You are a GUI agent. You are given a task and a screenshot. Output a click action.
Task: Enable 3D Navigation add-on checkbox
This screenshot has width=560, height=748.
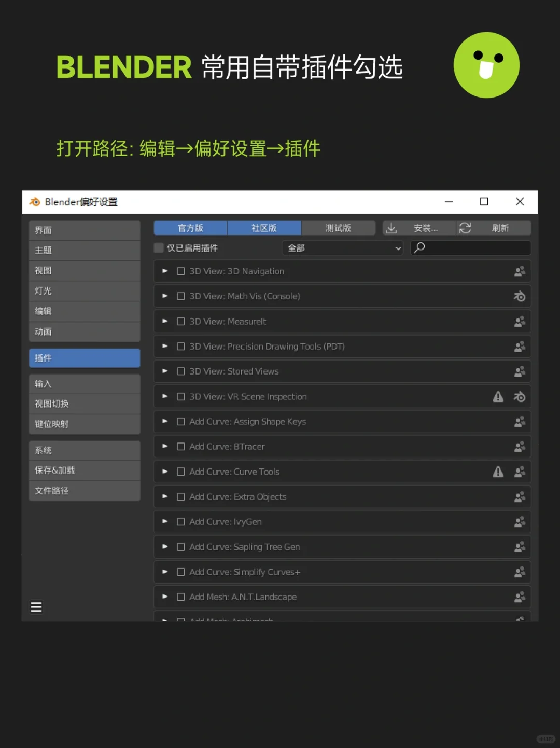point(181,271)
